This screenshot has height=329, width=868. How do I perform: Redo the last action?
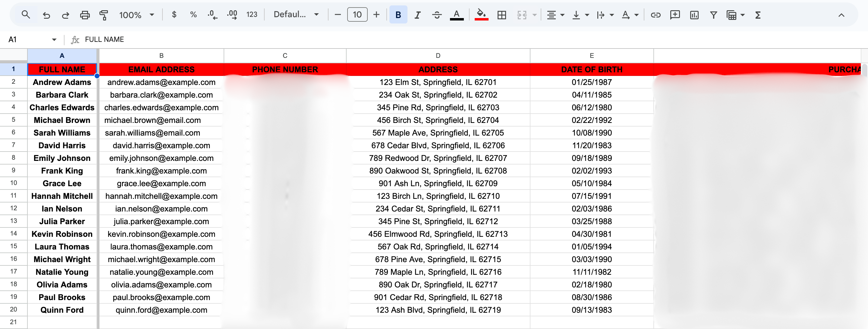pos(66,15)
